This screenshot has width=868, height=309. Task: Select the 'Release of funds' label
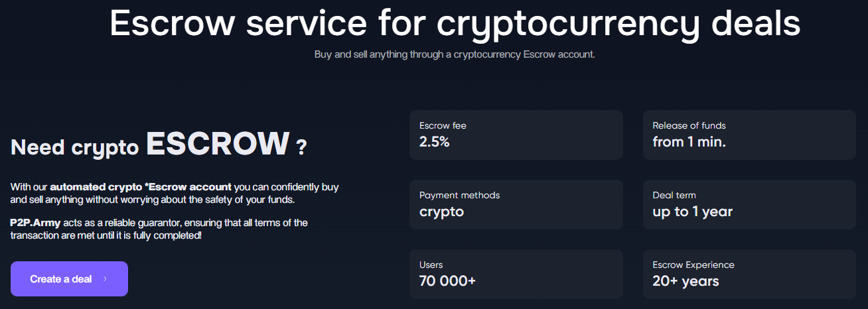tap(689, 125)
